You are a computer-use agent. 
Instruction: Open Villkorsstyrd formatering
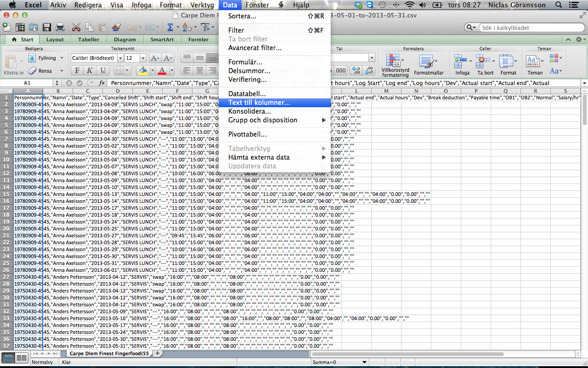pos(395,65)
